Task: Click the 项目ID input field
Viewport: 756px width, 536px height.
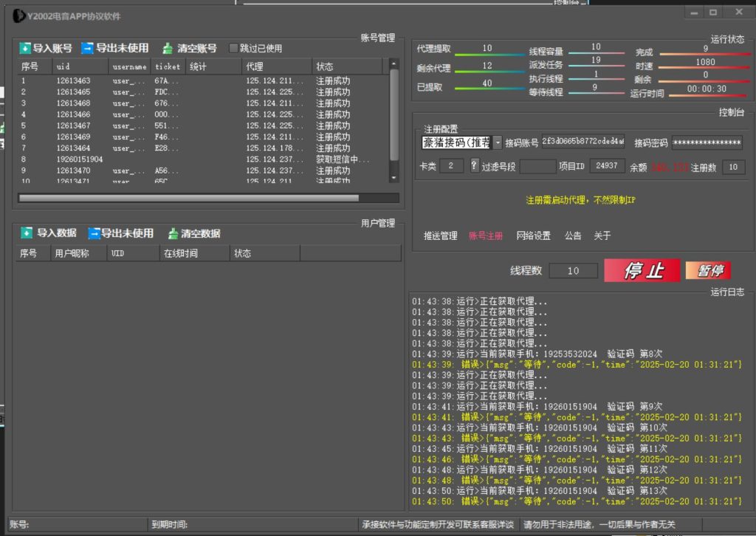Action: tap(606, 167)
